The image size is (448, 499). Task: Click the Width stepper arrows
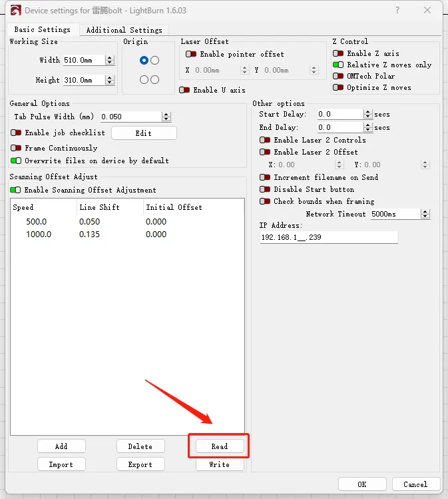coord(110,60)
